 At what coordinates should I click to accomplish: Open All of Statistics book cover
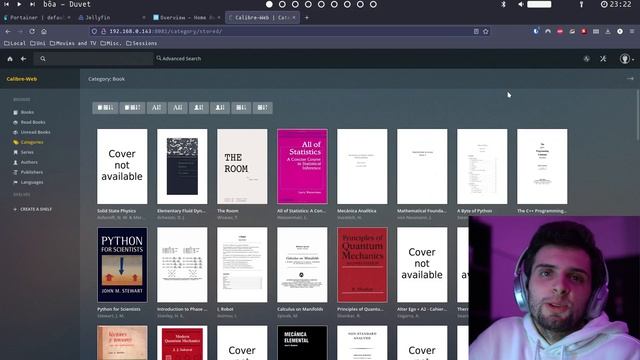[302, 167]
